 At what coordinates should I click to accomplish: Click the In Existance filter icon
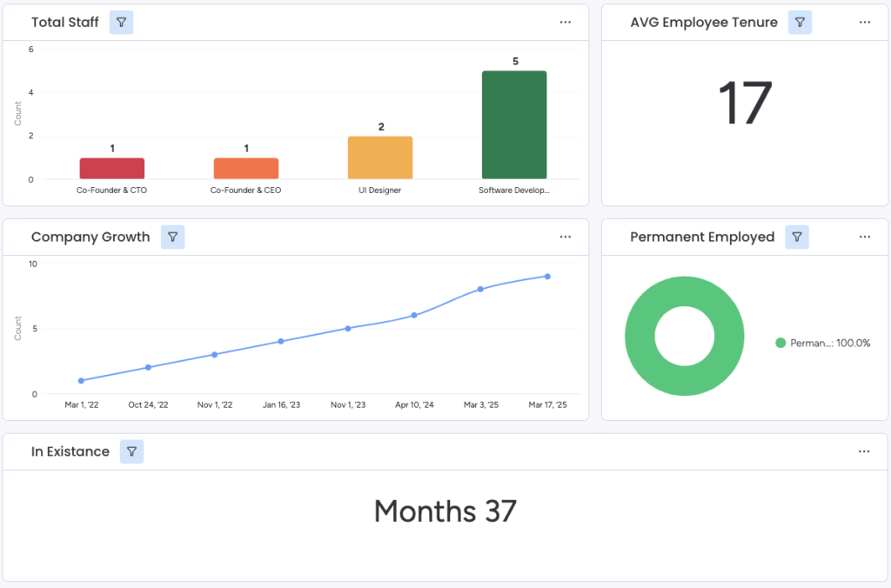point(131,451)
